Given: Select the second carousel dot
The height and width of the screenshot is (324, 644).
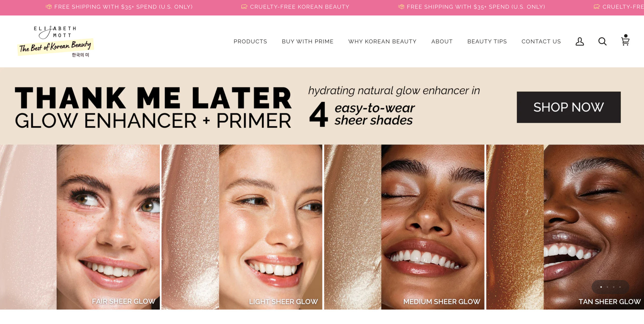Looking at the screenshot, I should pos(607,287).
